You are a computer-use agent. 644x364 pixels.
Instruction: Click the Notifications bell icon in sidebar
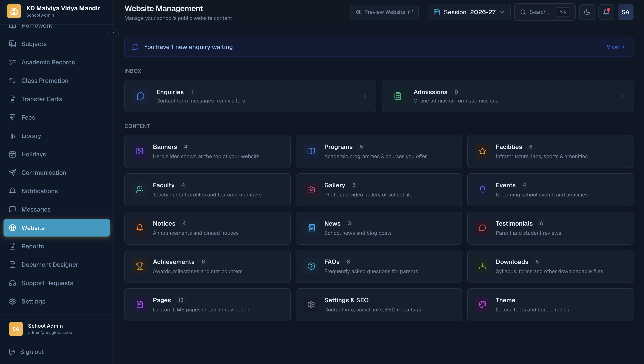coord(12,191)
